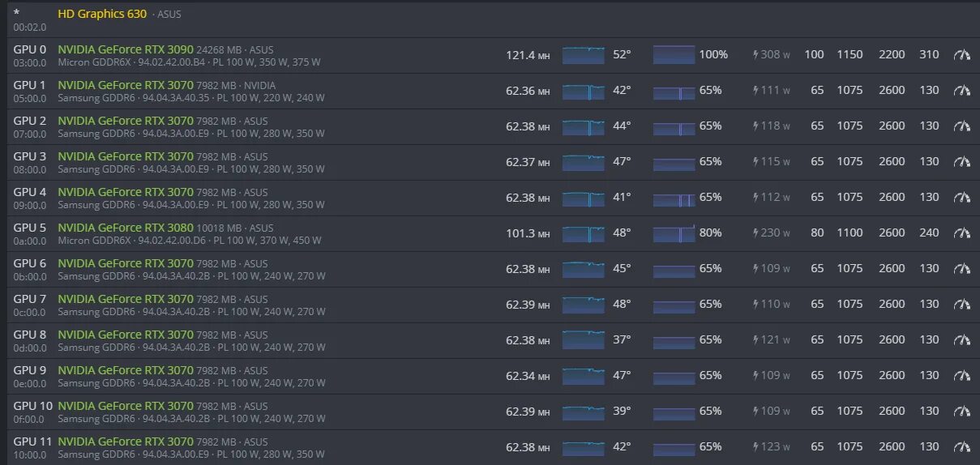Click the GPU 2 temperature history graph
The width and height of the screenshot is (980, 465).
coord(583,126)
